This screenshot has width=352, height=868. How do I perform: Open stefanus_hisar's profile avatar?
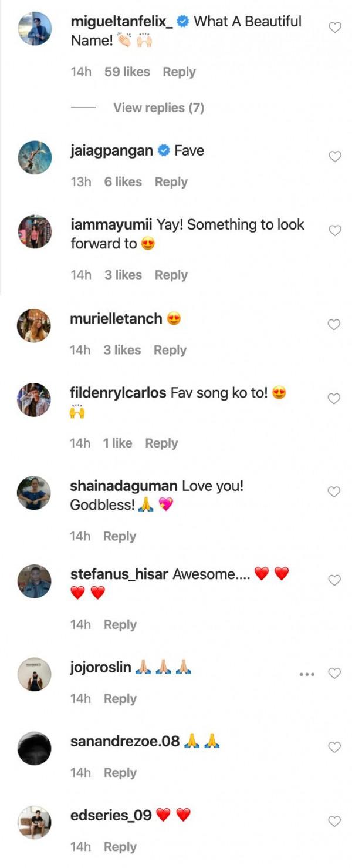(x=35, y=581)
